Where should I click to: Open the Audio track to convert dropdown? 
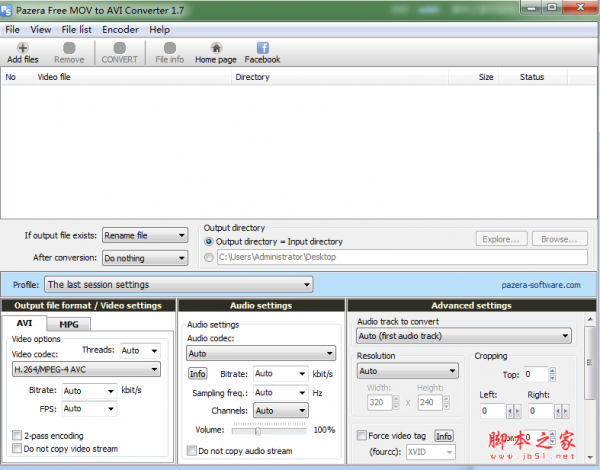463,336
